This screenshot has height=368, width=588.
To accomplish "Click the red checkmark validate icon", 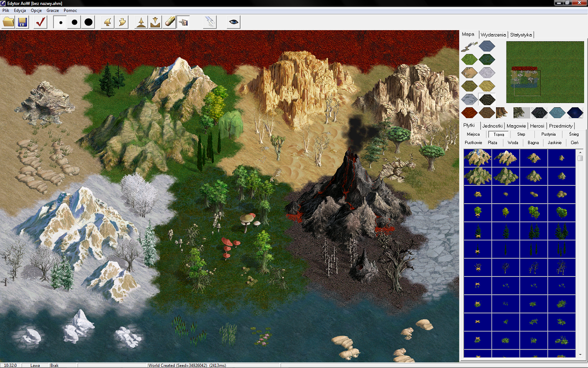I will (40, 22).
